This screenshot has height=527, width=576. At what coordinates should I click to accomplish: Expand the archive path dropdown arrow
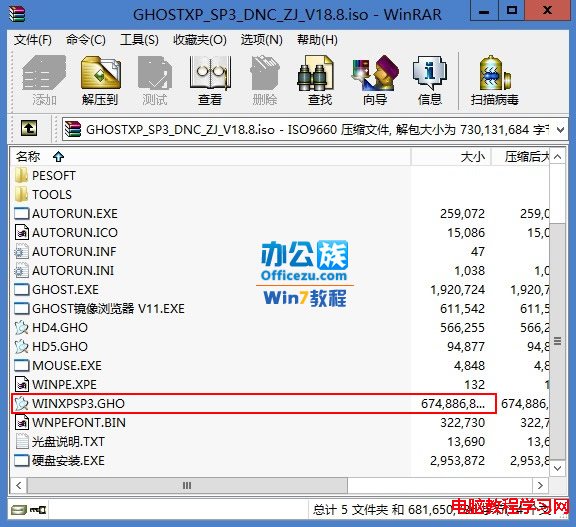pyautogui.click(x=560, y=130)
